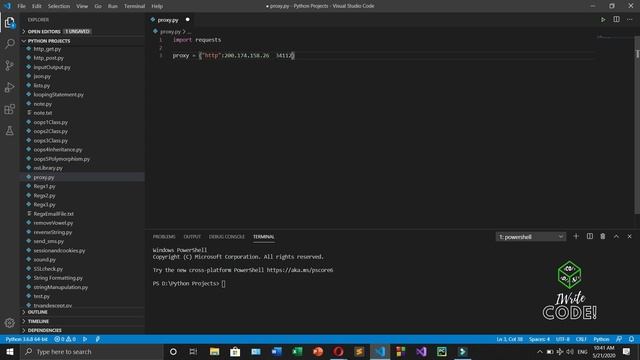
Task: Open Microsoft Store from the taskbar
Action: pos(235,352)
